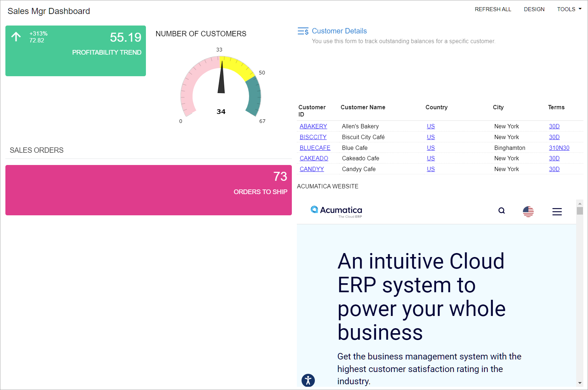This screenshot has height=390, width=588.
Task: Click the Customer Name column header
Action: coord(363,107)
